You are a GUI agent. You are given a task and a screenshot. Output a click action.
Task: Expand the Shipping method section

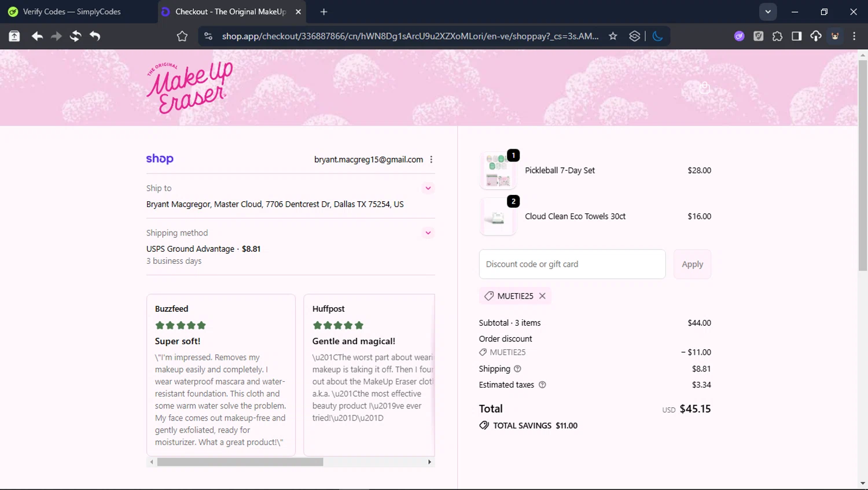428,233
